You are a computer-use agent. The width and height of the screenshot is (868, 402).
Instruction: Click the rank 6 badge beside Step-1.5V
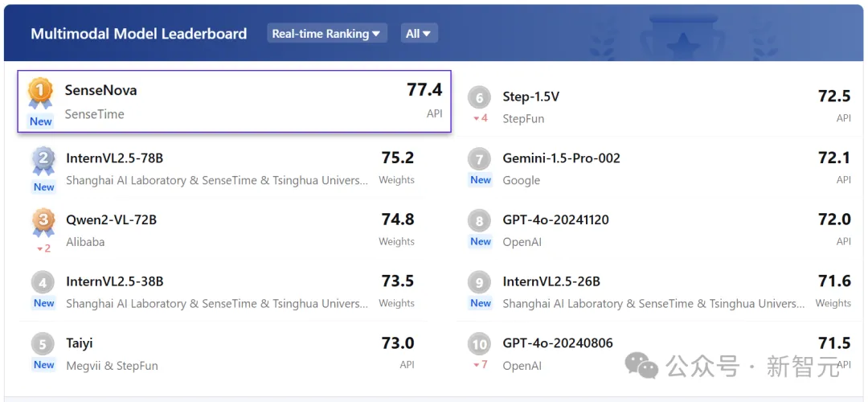479,98
